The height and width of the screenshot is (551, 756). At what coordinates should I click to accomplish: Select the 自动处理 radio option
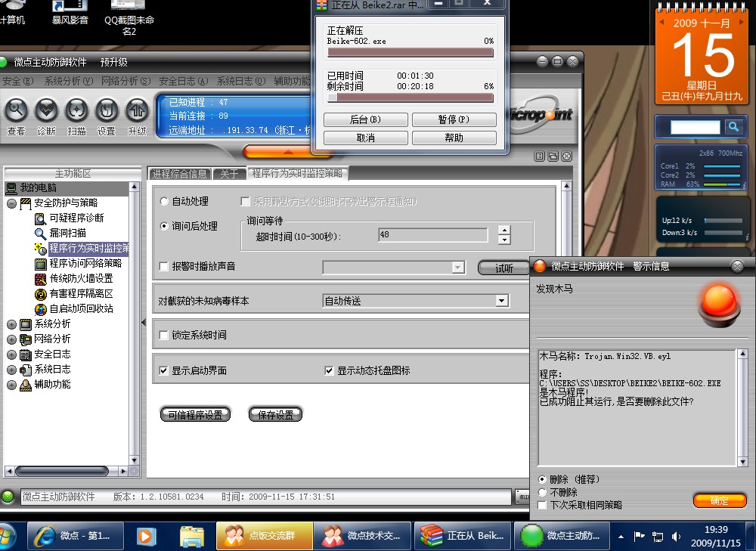tap(164, 202)
